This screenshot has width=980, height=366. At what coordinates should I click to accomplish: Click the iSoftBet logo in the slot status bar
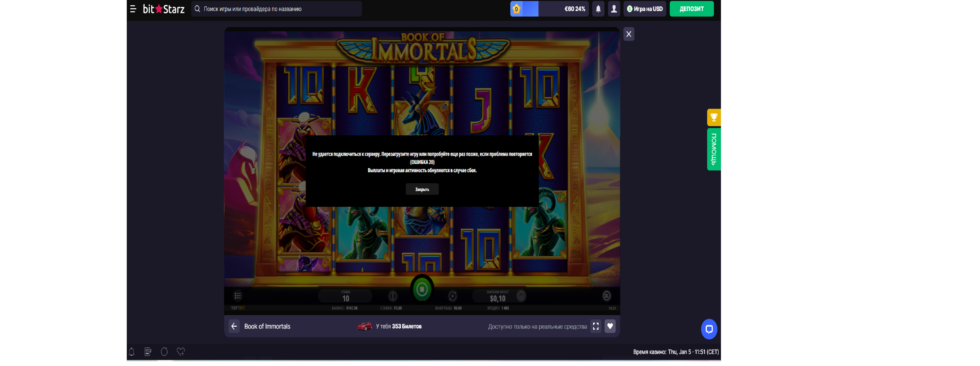click(x=238, y=308)
